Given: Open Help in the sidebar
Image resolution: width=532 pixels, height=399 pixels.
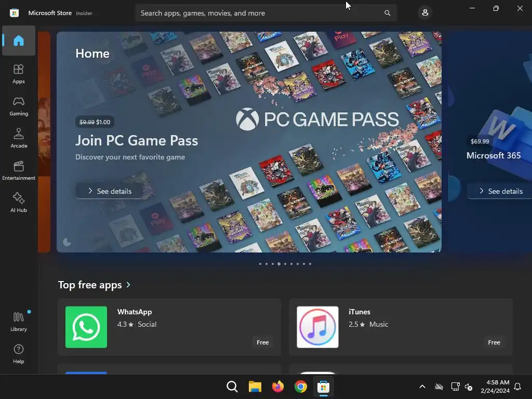Looking at the screenshot, I should [19, 354].
